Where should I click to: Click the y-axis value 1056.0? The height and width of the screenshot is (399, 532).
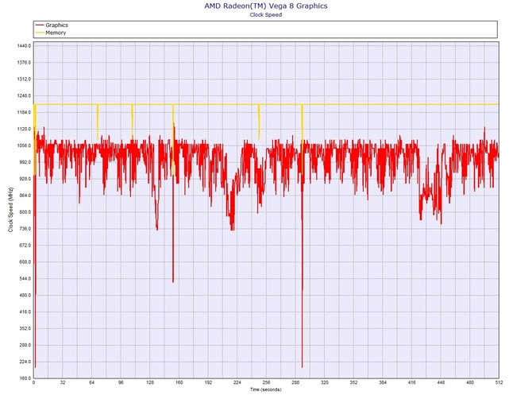pyautogui.click(x=24, y=145)
